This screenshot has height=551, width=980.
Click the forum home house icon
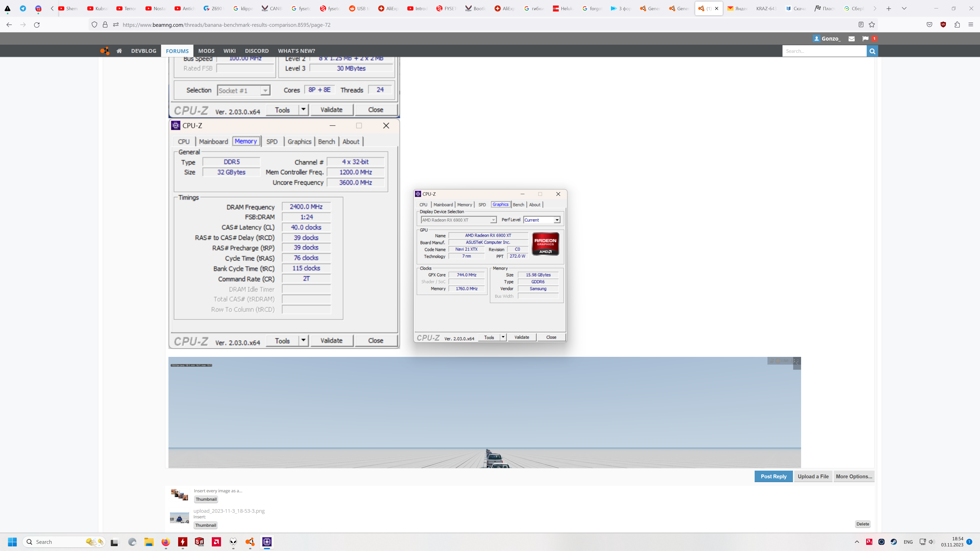[x=119, y=51]
